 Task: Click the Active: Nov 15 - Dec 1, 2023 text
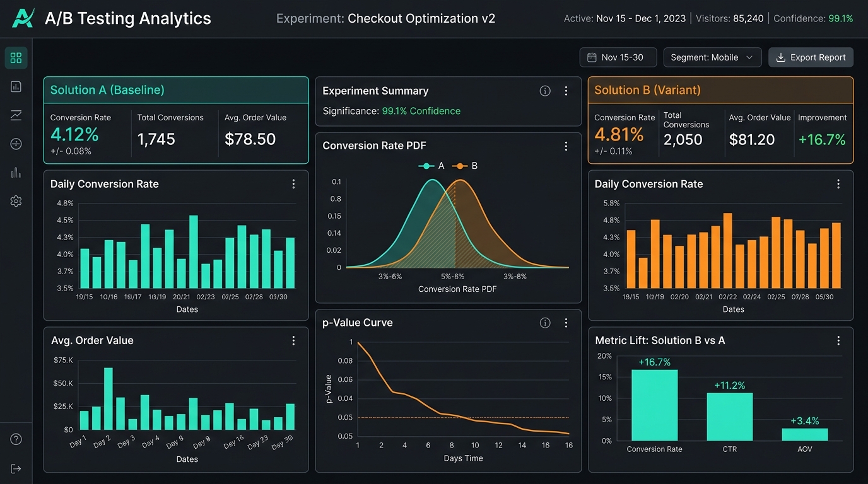(625, 18)
